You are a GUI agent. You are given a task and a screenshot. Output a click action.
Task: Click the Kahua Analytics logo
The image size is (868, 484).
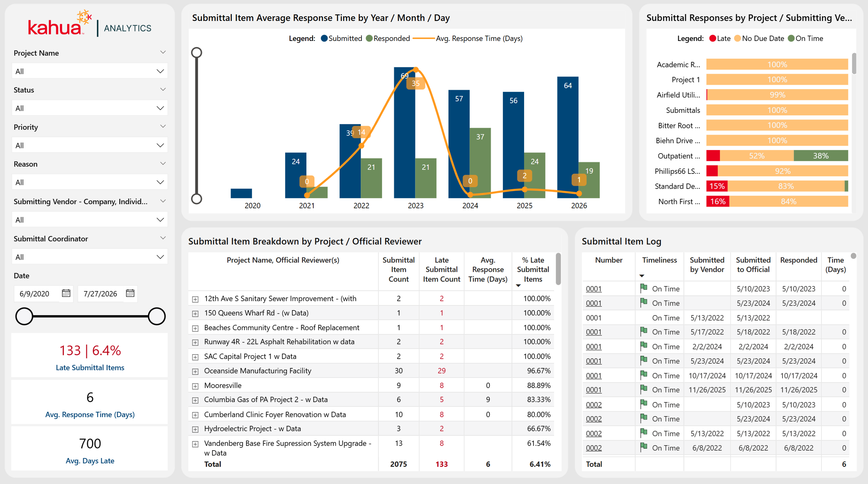pos(90,24)
